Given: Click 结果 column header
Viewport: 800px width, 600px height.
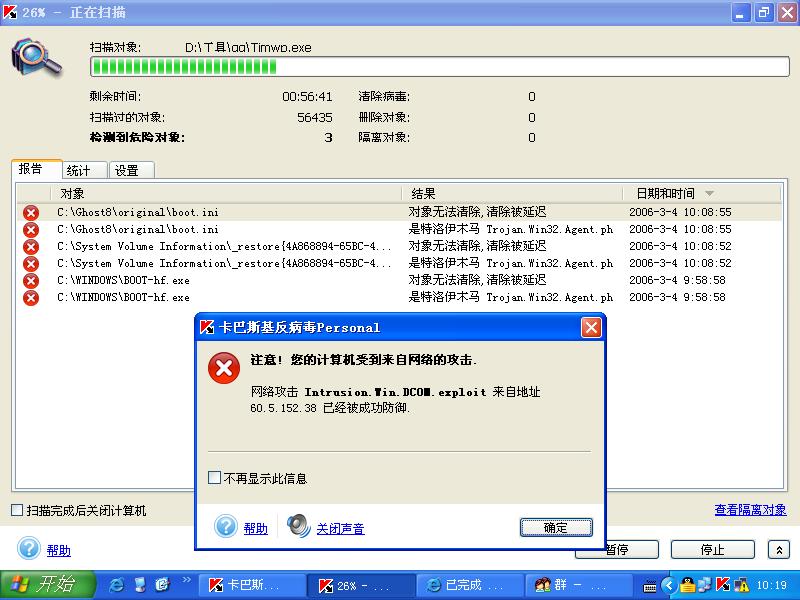Looking at the screenshot, I should [513, 193].
